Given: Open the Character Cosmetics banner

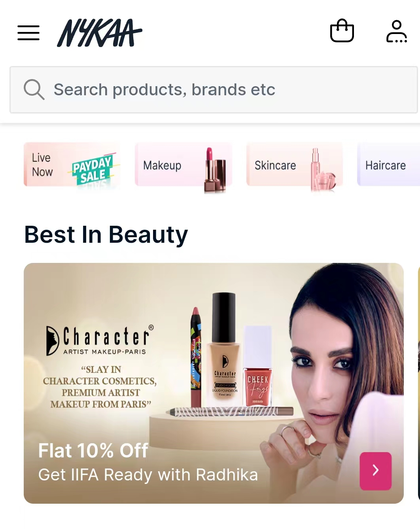Looking at the screenshot, I should (214, 383).
